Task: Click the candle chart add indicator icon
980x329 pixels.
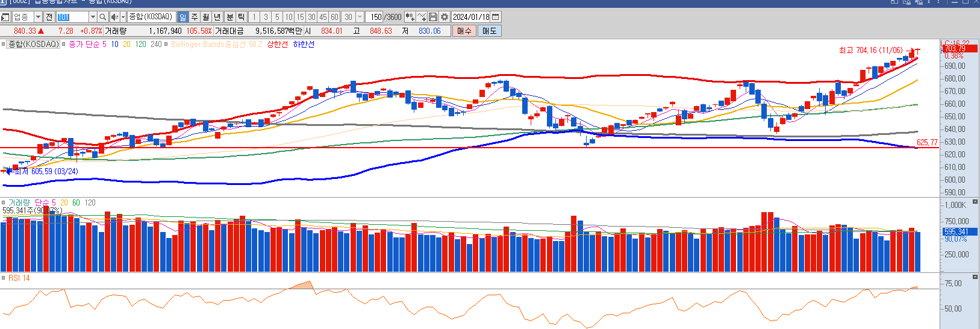Action: click(x=410, y=17)
